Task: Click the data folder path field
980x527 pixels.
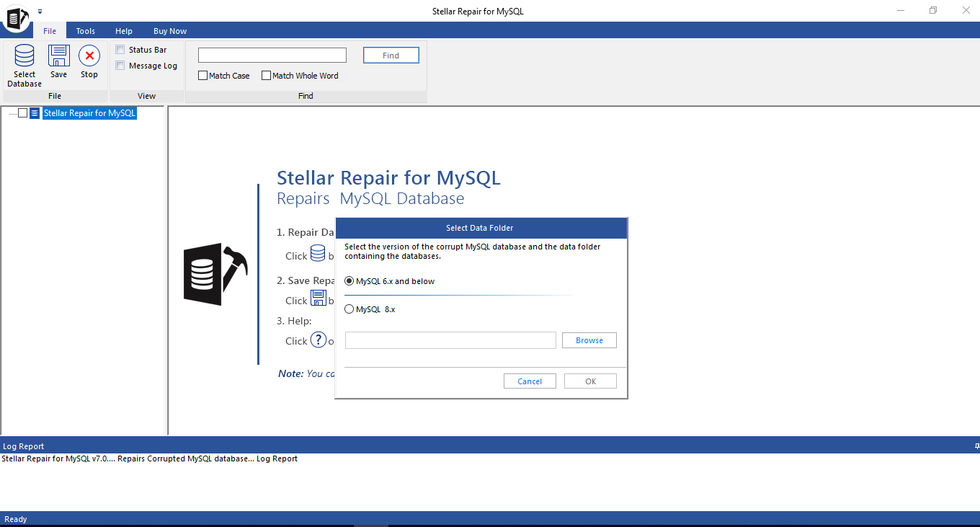Action: [450, 340]
